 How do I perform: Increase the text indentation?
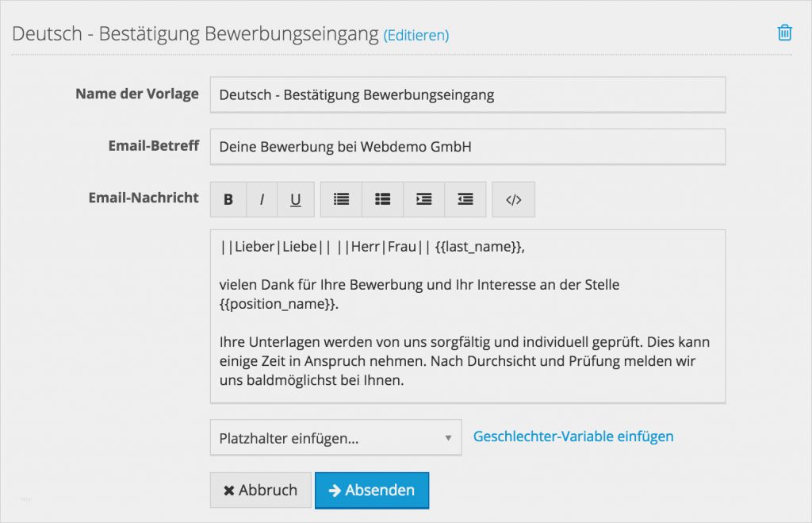[x=423, y=198]
